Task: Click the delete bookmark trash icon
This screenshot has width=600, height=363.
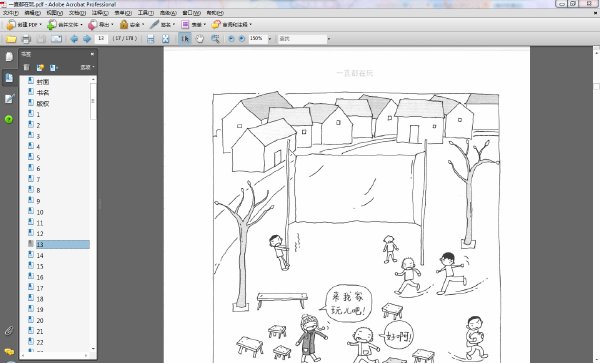Action: (x=26, y=68)
